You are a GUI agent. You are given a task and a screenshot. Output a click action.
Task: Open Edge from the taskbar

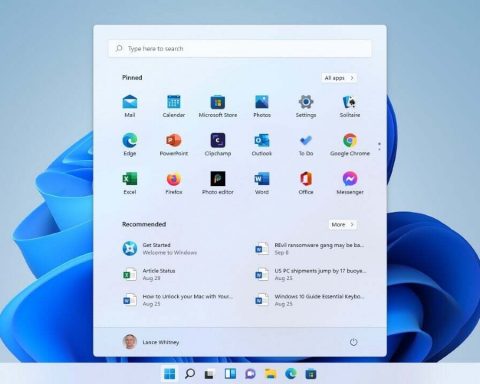291,374
